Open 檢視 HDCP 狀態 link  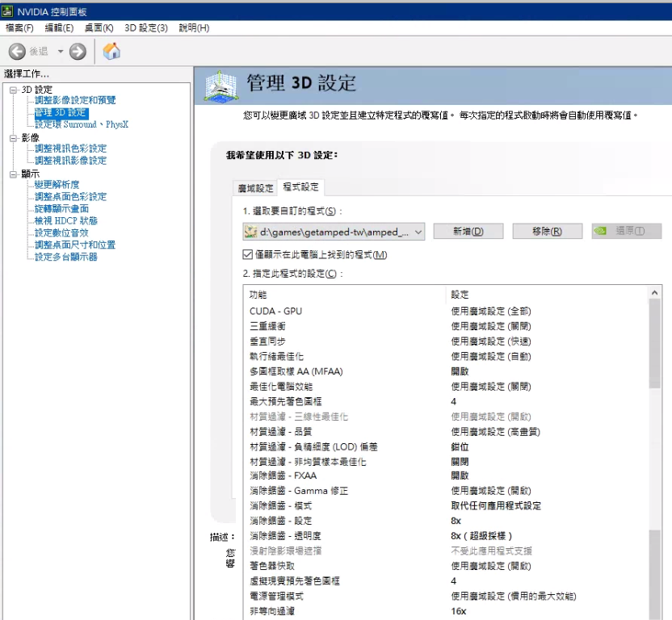click(x=66, y=220)
